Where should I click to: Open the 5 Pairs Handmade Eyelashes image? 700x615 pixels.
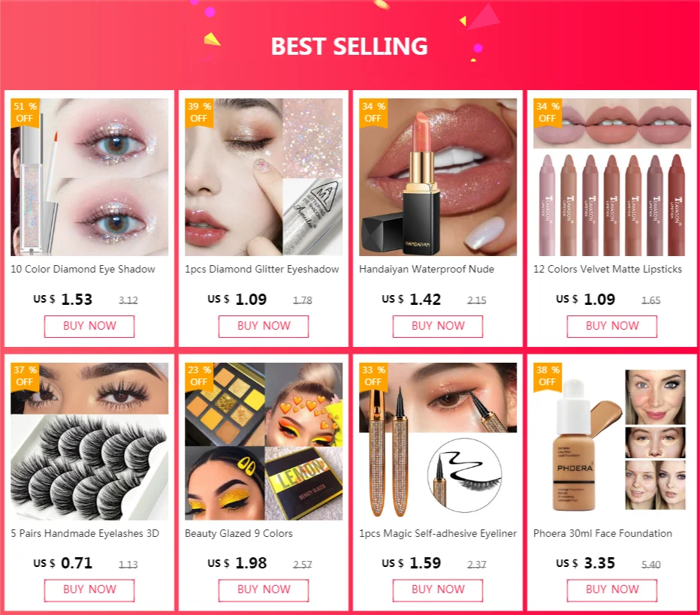pos(89,441)
